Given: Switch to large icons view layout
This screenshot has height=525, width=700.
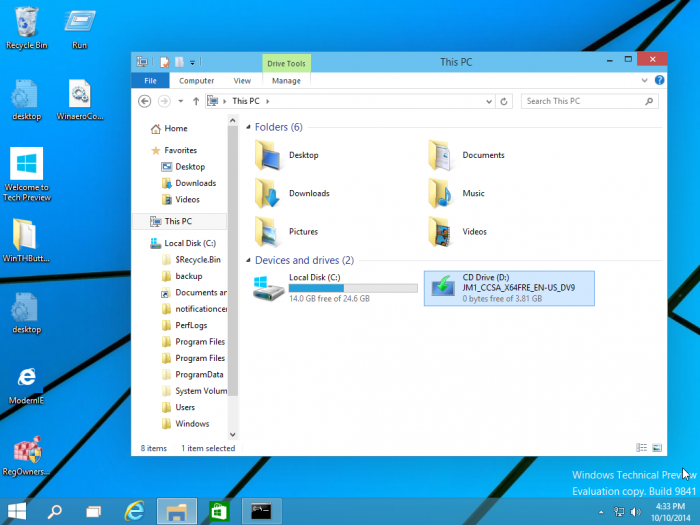Looking at the screenshot, I should (x=657, y=448).
